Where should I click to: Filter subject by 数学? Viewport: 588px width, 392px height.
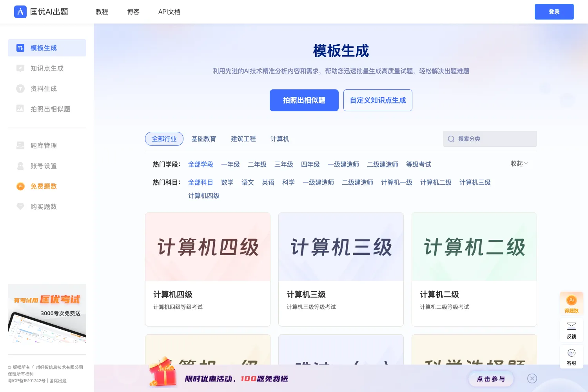coord(227,182)
